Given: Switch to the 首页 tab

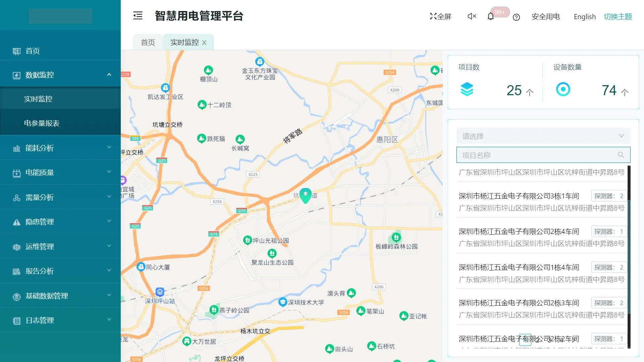Looking at the screenshot, I should tap(148, 42).
